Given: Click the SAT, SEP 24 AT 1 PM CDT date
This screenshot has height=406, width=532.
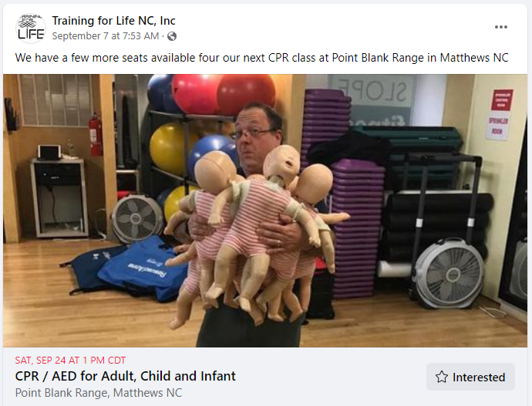Looking at the screenshot, I should [70, 360].
